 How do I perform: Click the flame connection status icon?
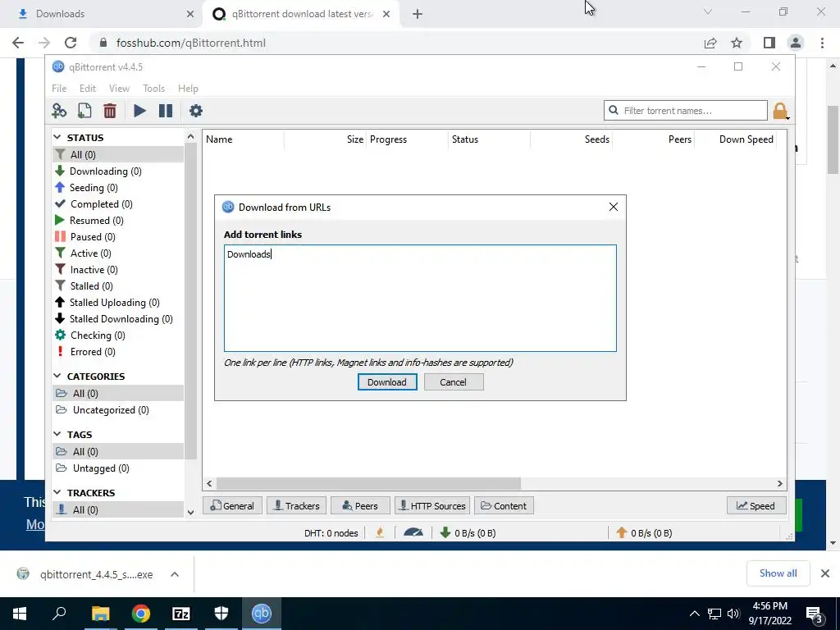(x=380, y=532)
